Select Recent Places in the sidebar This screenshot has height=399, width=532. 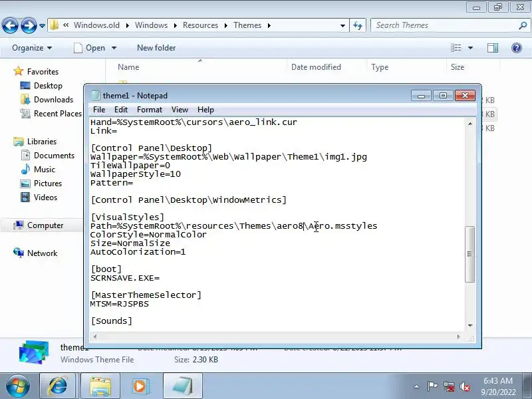58,113
